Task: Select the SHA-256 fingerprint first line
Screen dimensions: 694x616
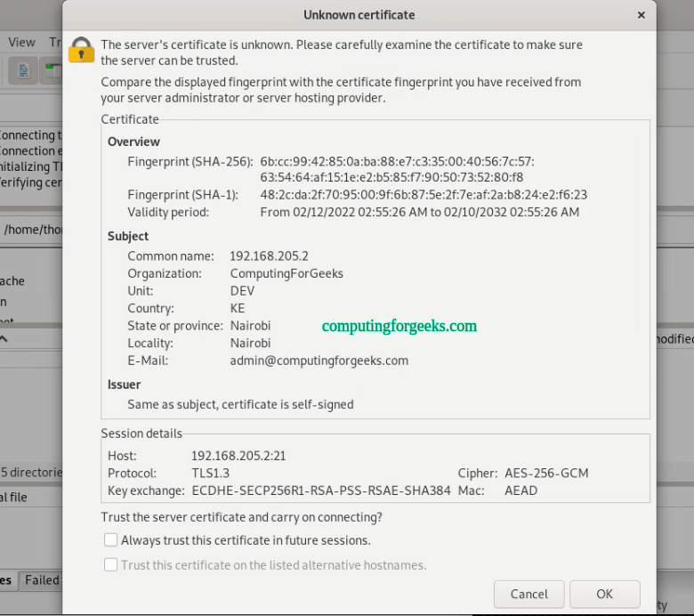Action: tap(397, 162)
